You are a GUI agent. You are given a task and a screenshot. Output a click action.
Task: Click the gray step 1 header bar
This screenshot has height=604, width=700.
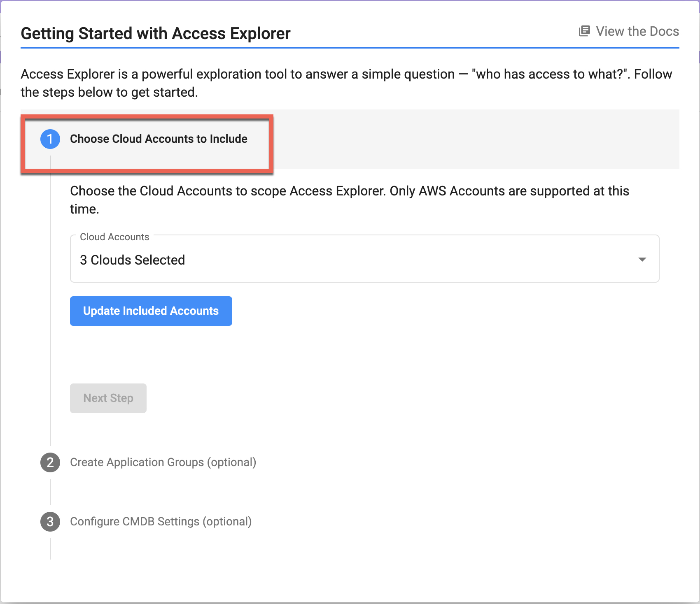[x=474, y=139]
